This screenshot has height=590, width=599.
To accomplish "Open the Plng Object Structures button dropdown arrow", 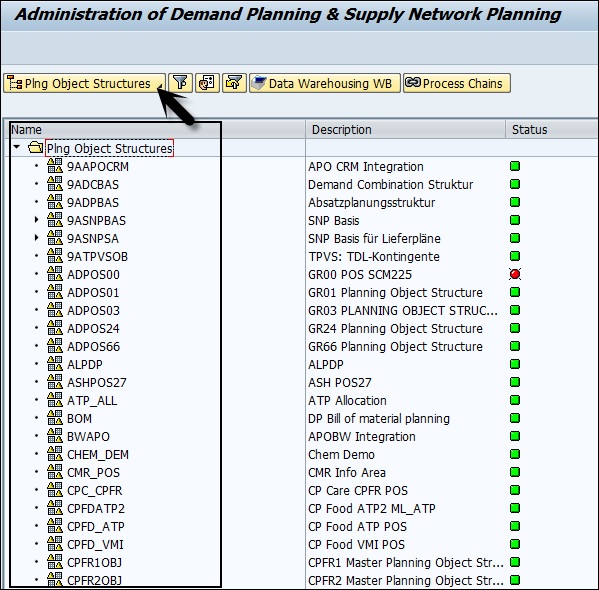I will point(160,88).
